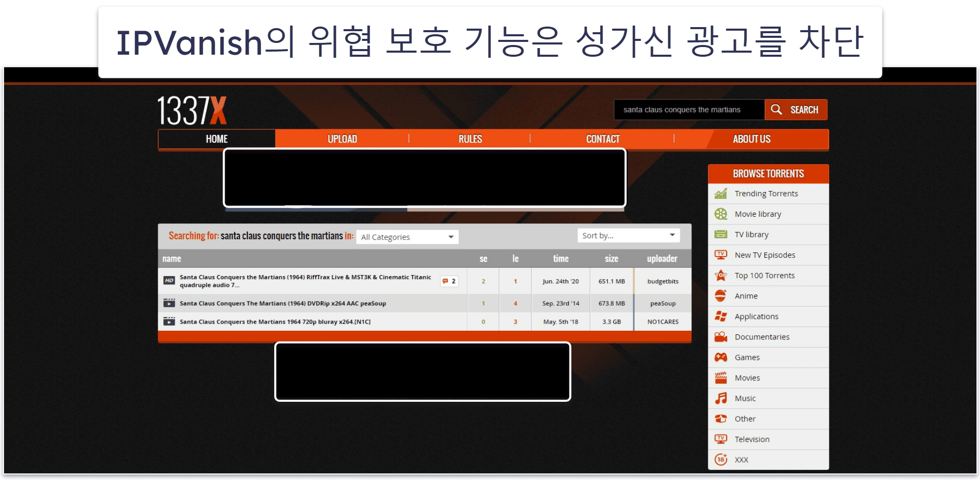Open Trending Torrents link
This screenshot has height=480, width=980.
pos(766,194)
